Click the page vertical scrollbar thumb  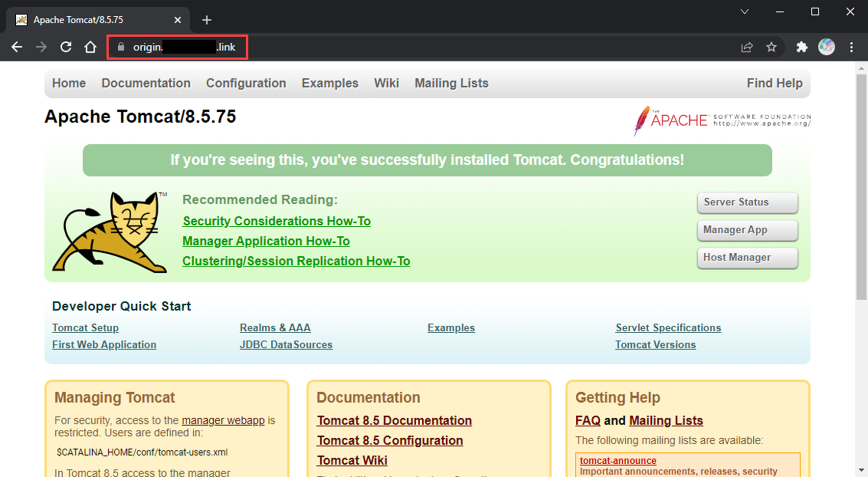(862, 186)
